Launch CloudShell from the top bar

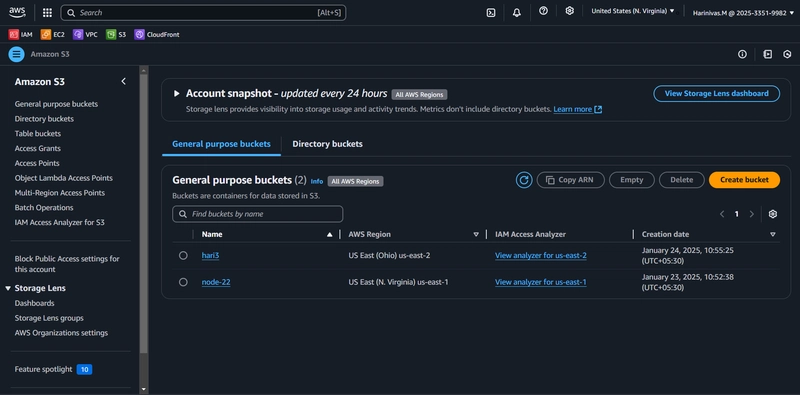(x=491, y=13)
